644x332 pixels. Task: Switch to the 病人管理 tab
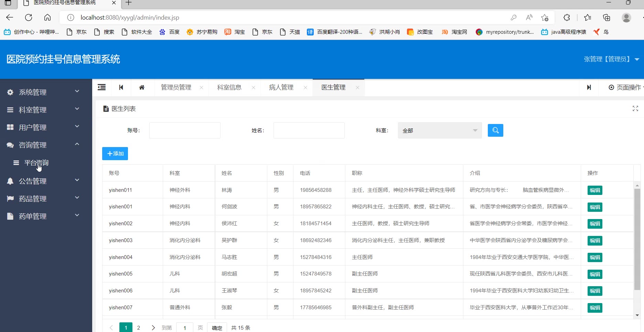(281, 87)
